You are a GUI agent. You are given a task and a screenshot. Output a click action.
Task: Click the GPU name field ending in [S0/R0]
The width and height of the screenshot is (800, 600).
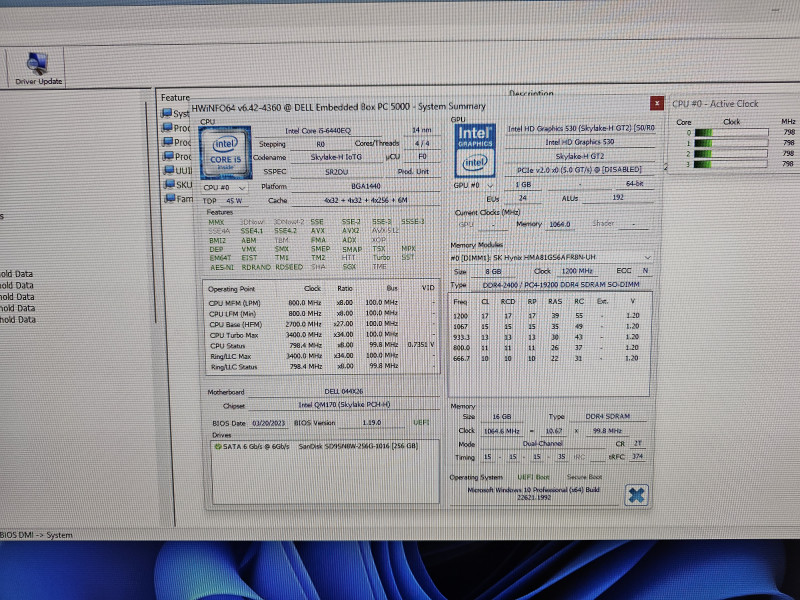coord(581,129)
